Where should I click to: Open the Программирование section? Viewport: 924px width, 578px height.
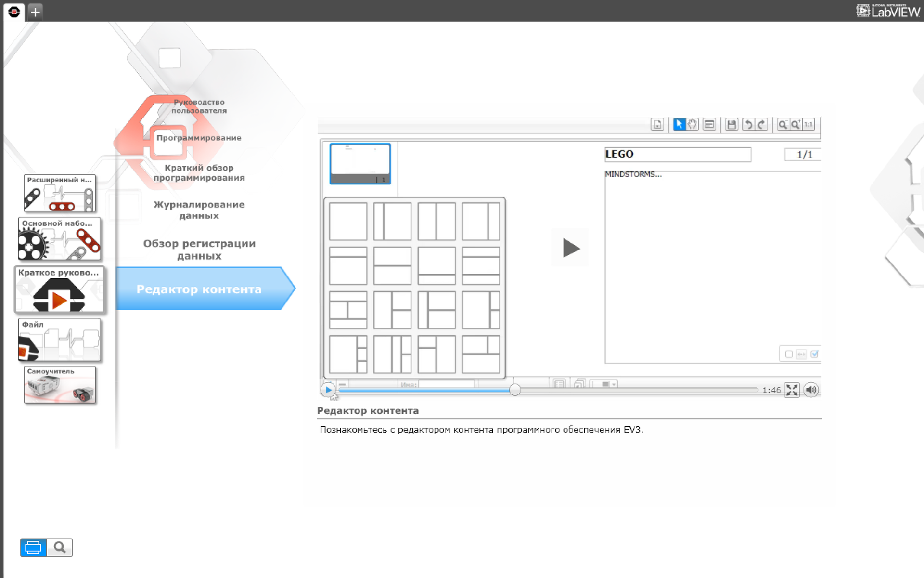tap(199, 138)
